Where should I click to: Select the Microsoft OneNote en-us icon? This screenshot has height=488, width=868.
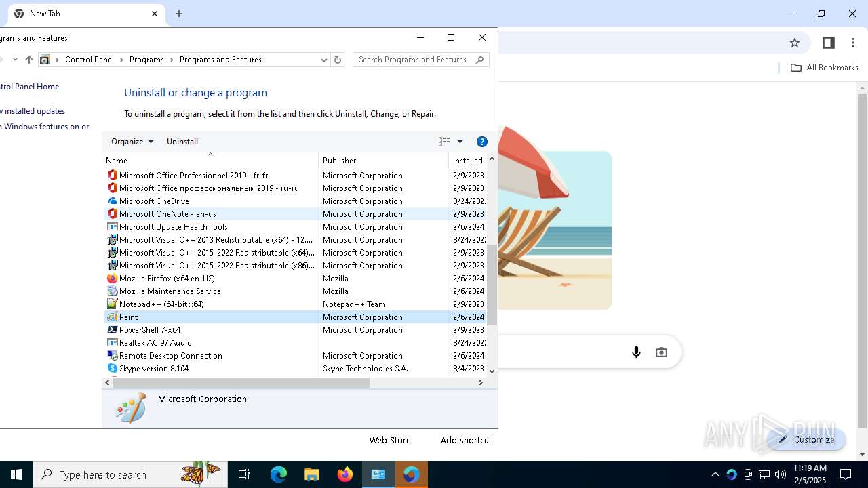113,213
